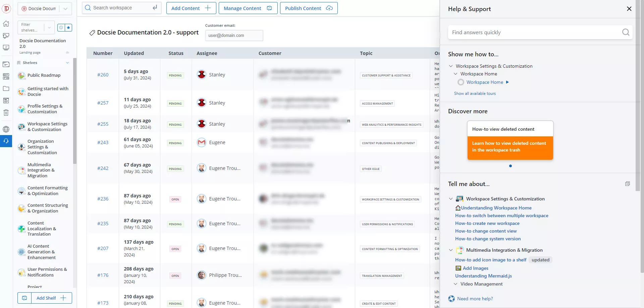The image size is (644, 308).
Task: Click the globe icon in left sidebar
Action: coord(6,129)
